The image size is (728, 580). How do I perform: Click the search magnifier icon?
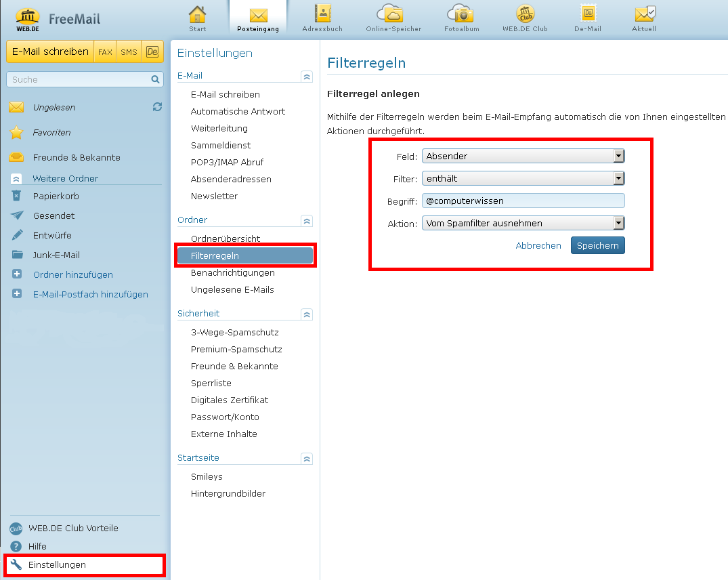point(155,79)
